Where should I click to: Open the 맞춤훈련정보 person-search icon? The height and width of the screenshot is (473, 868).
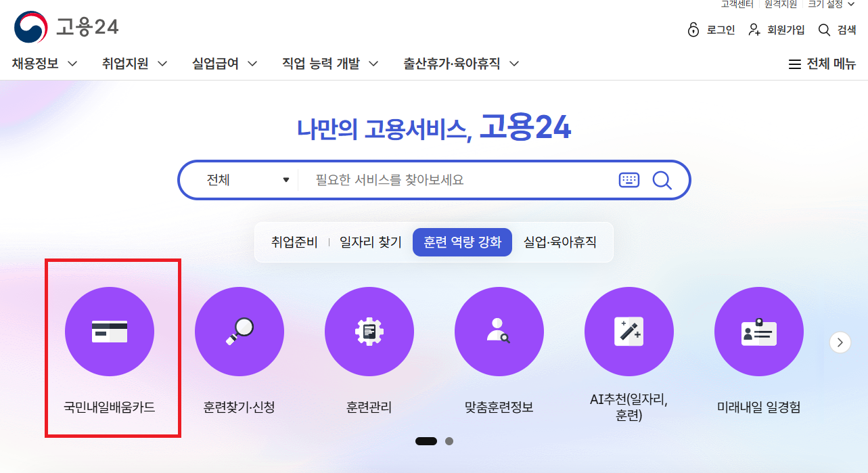click(499, 332)
